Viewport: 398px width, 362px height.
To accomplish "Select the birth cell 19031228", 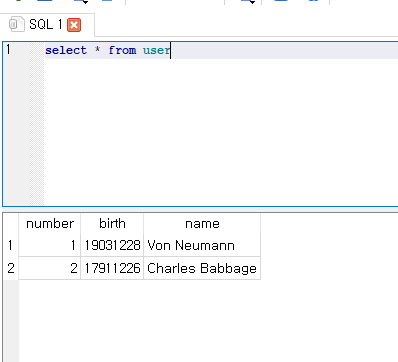I will (x=112, y=246).
